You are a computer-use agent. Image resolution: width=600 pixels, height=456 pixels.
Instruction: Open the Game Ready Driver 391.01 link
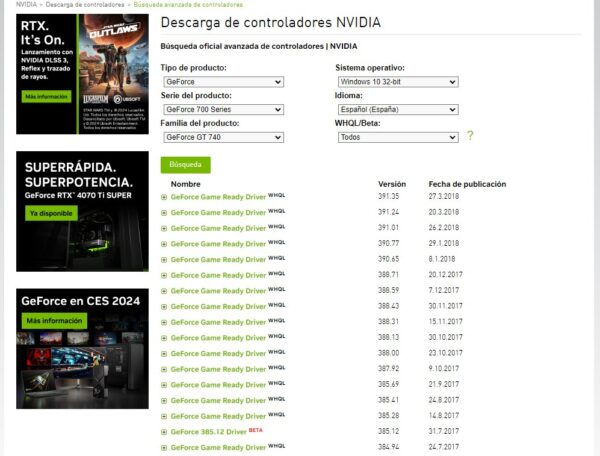(x=218, y=228)
